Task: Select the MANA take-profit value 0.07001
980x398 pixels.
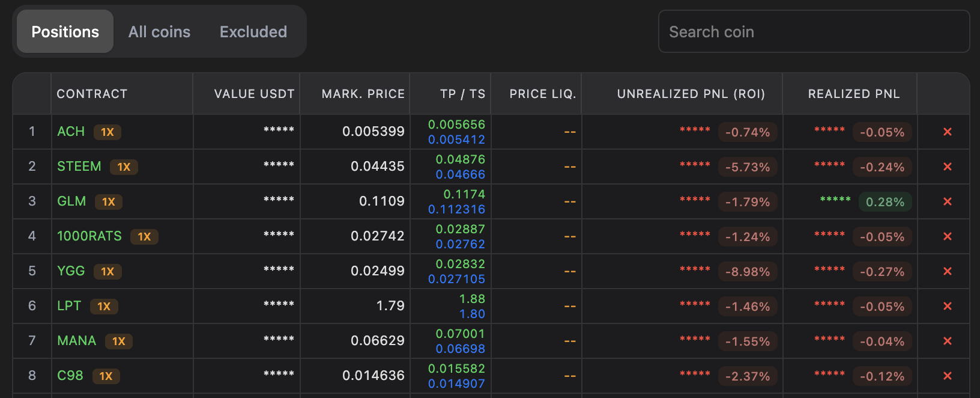Action: (x=461, y=334)
